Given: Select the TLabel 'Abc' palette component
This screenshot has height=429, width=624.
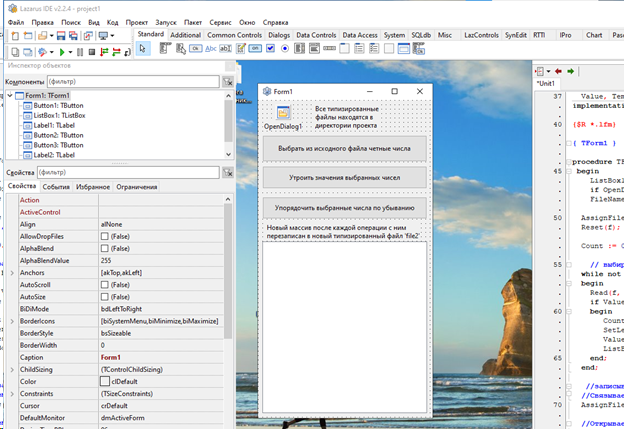Looking at the screenshot, I should (210, 49).
